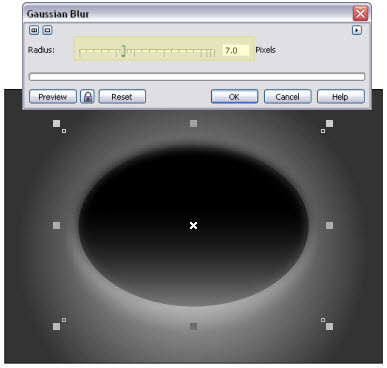This screenshot has height=368, width=387.
Task: Select the bottom-right corner selection handle
Action: 329,326
